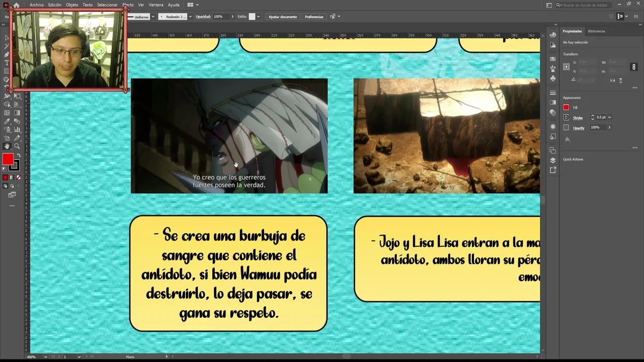
Task: Open the Layers panel icon
Action: tap(553, 160)
